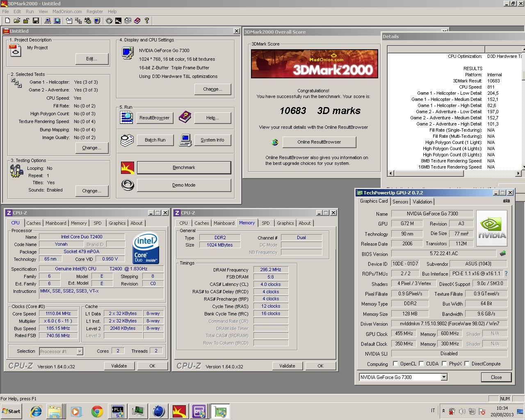Open the Register menu

coord(95,11)
